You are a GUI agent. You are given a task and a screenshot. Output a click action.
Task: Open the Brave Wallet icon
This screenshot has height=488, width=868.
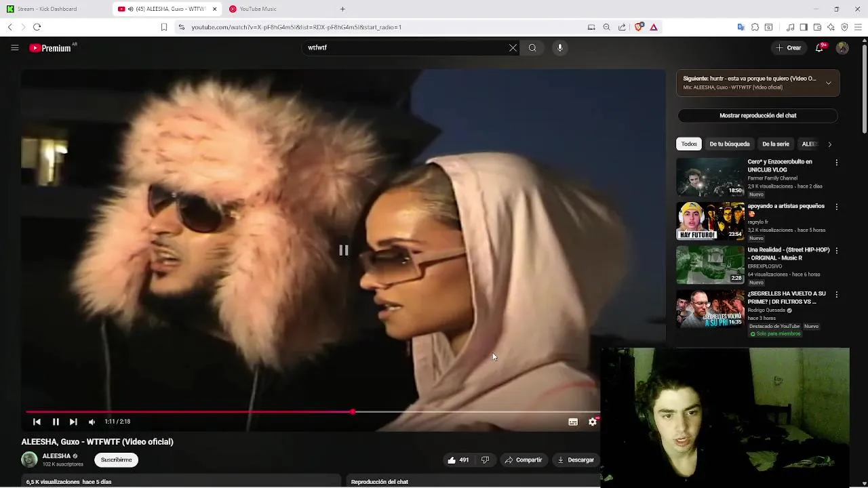(817, 27)
